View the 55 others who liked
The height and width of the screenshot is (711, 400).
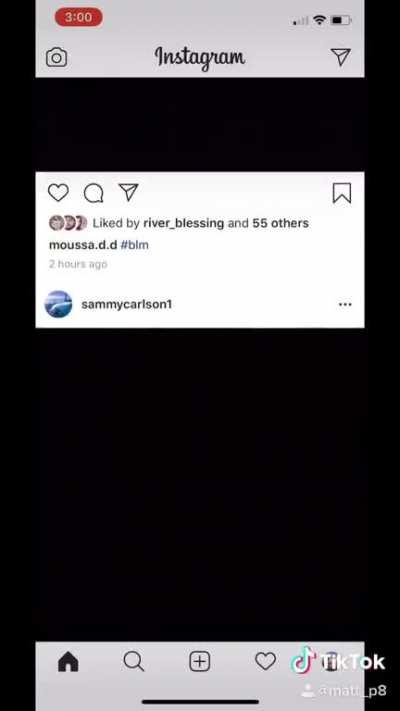click(281, 223)
